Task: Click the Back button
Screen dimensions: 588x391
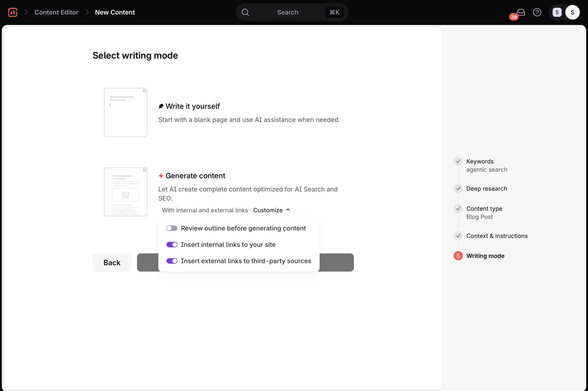Action: (x=112, y=262)
